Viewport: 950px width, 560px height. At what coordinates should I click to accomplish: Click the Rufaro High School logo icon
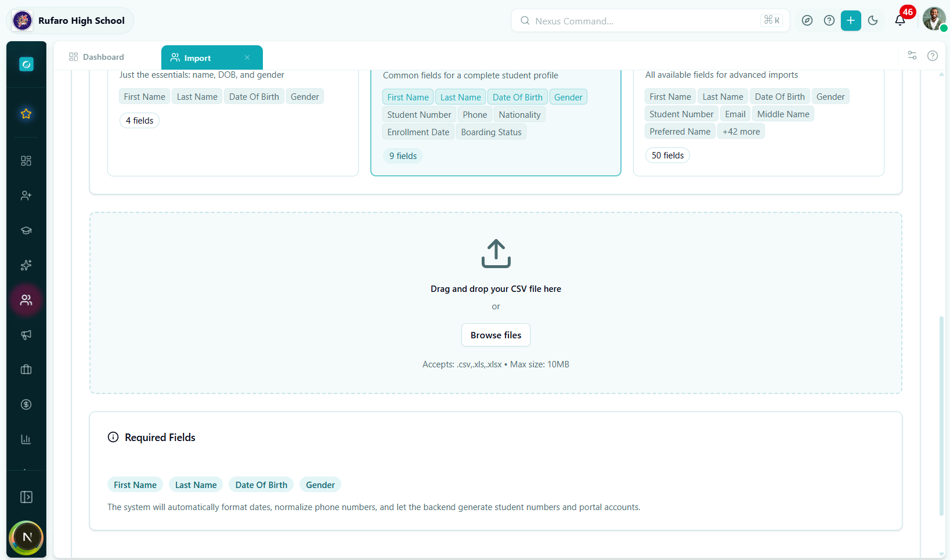[x=23, y=21]
